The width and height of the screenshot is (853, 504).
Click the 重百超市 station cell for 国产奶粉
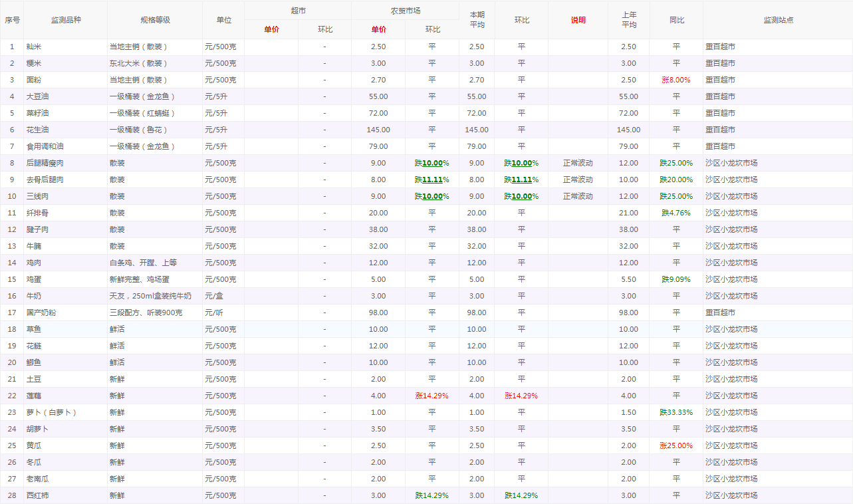click(778, 313)
